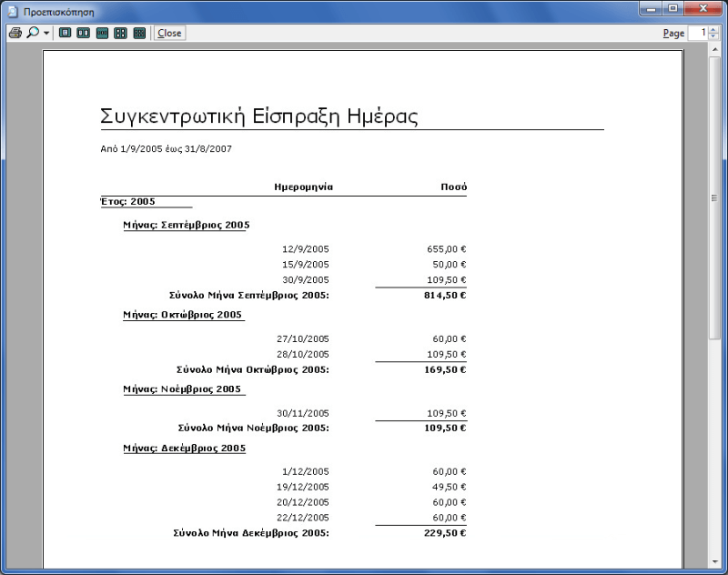Screen dimensions: 728x575
Task: Click inside the Page number field
Action: 697,33
